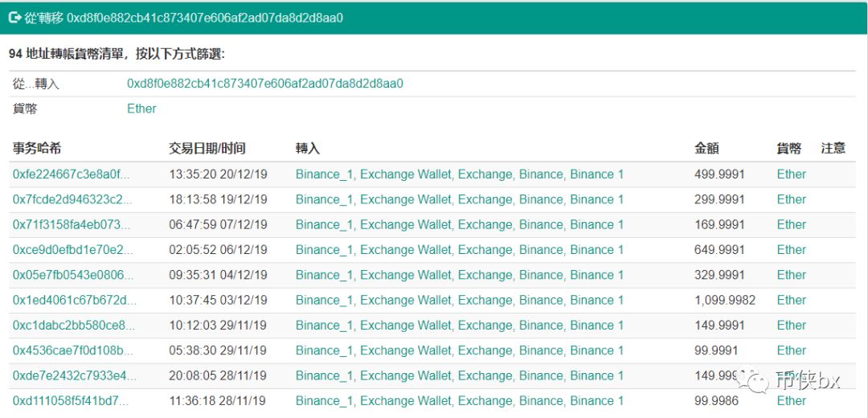Click Binance_1 recipient in 20:08:05 28/11/19 row
868x418 pixels.
(460, 376)
